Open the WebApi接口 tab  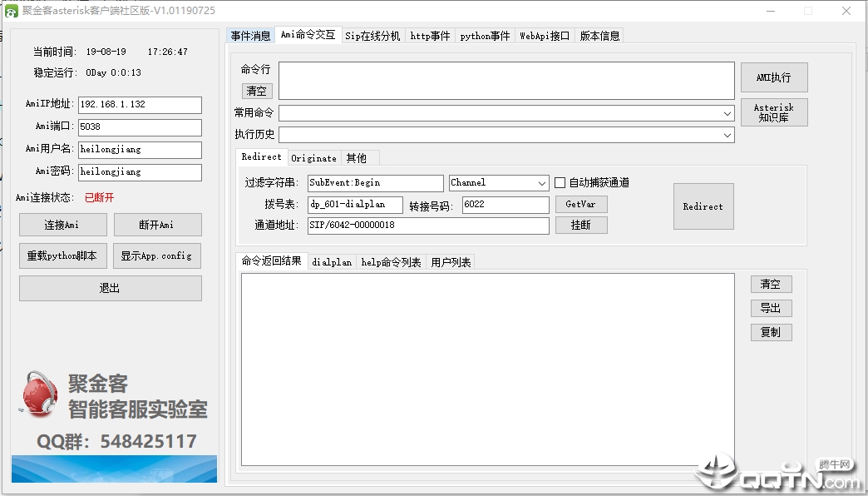tap(545, 36)
